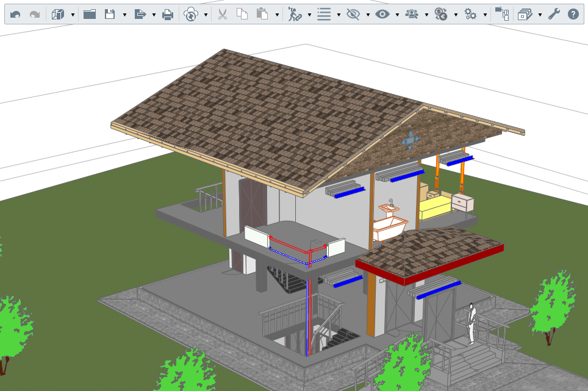Click the Copy icon

pyautogui.click(x=242, y=15)
